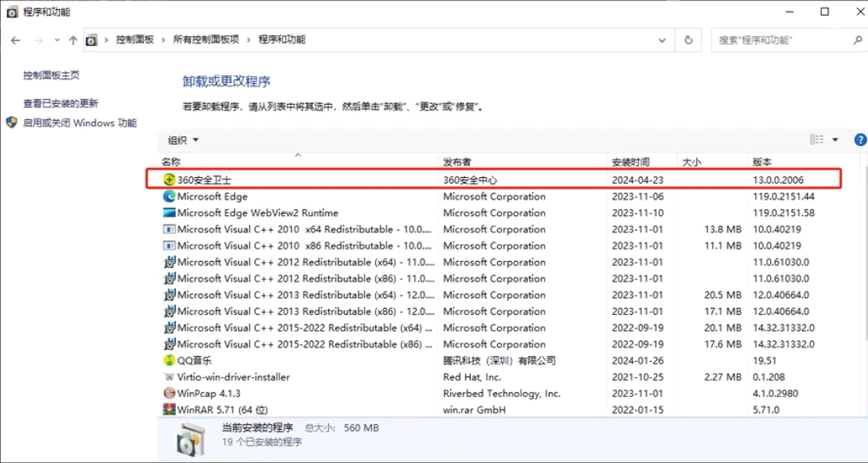Click install date 2021-10-25
The image size is (868, 463).
[638, 376]
